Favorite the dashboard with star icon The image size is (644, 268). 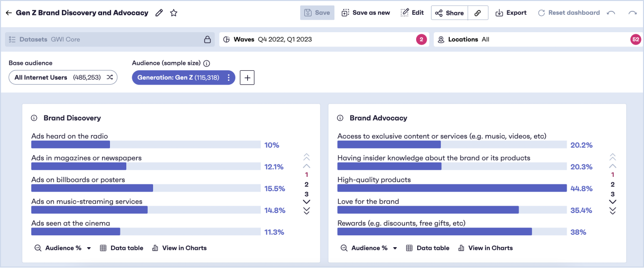click(x=174, y=13)
